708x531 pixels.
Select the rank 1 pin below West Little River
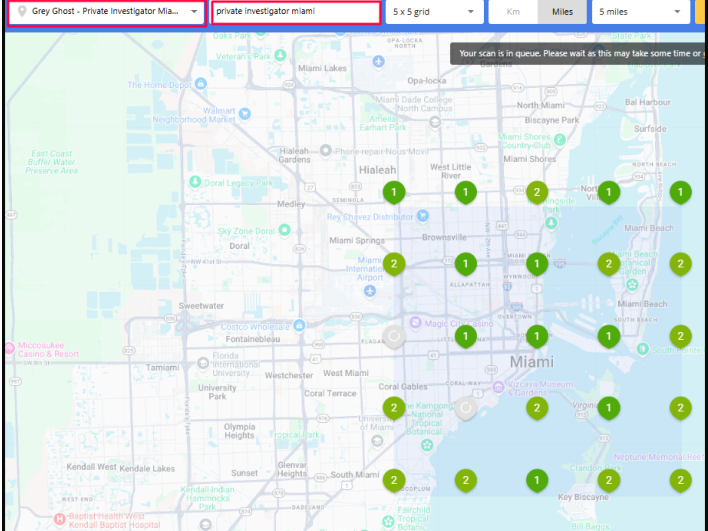click(x=466, y=192)
